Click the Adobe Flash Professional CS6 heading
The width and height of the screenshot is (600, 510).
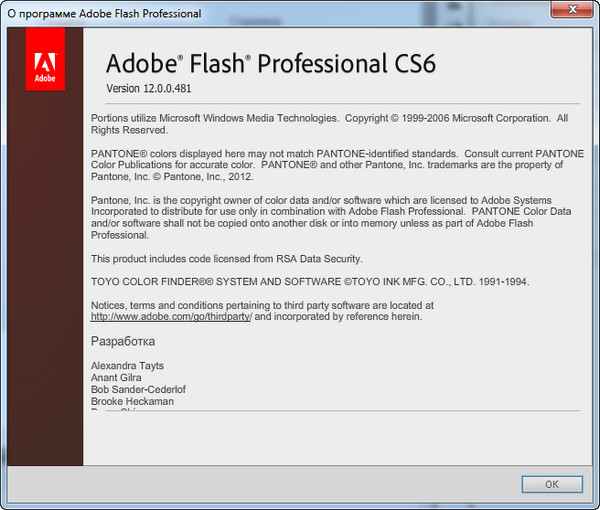(271, 65)
